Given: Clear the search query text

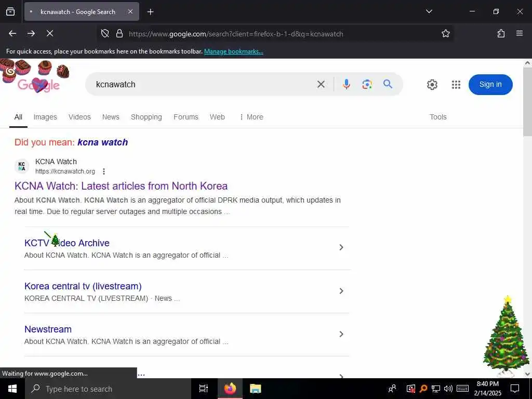Looking at the screenshot, I should tap(321, 84).
